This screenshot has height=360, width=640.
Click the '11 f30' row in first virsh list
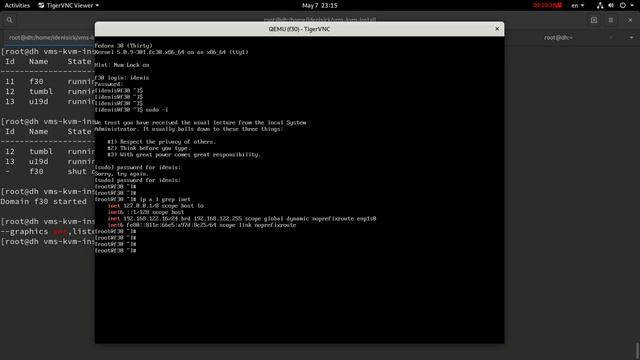[x=47, y=82]
